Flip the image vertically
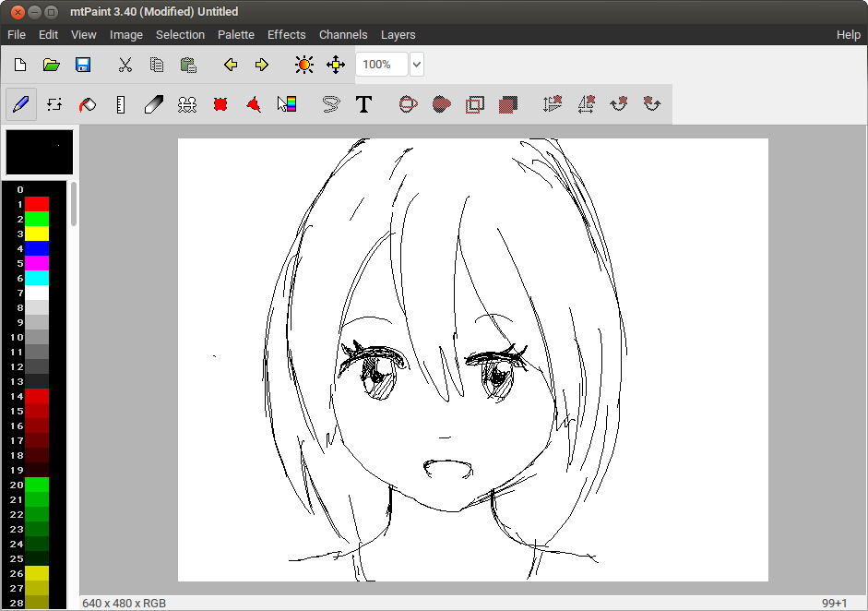Viewport: 868px width, 611px height. [x=552, y=103]
